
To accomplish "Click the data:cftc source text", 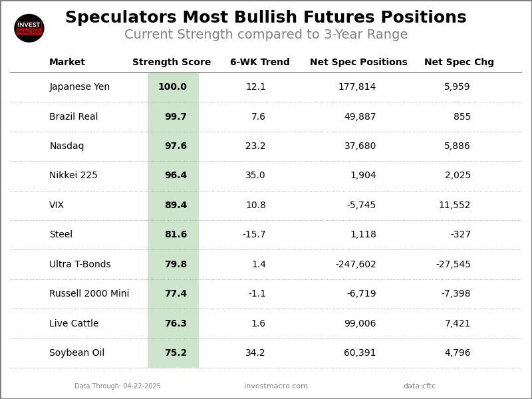I will click(x=420, y=386).
